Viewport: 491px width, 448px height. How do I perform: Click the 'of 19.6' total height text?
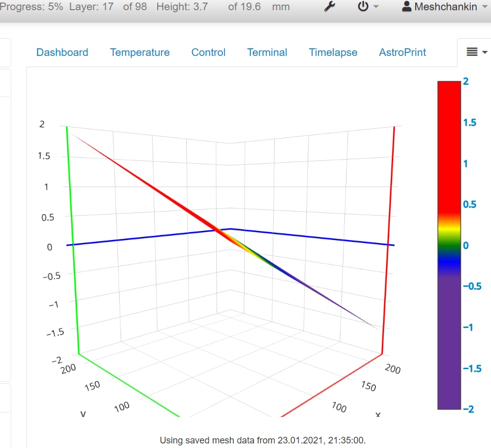[244, 7]
